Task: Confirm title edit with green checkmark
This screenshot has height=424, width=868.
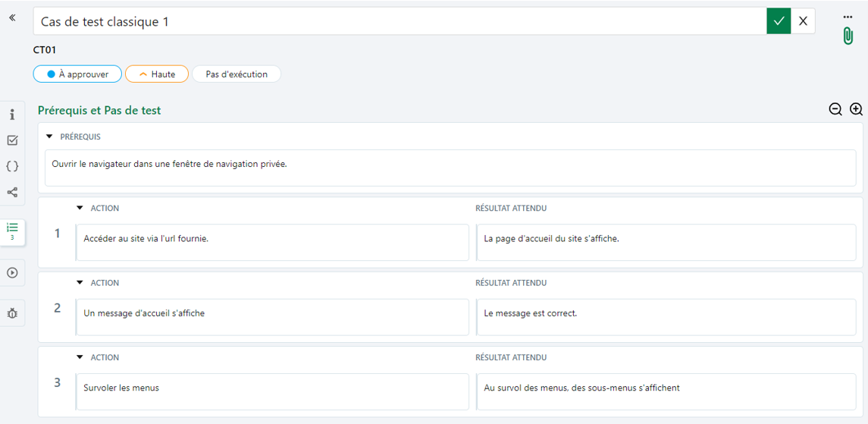Action: click(x=779, y=21)
